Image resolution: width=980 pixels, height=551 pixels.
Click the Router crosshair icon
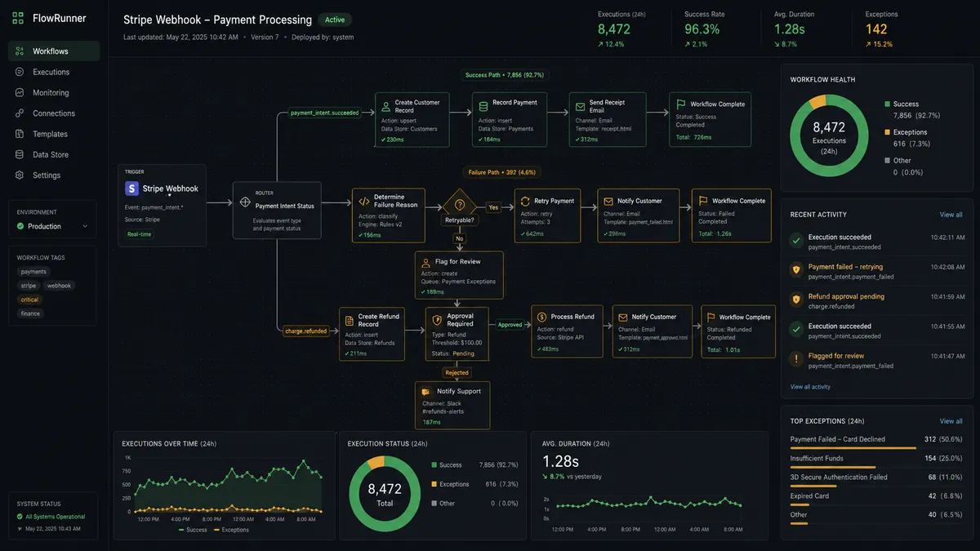(244, 201)
